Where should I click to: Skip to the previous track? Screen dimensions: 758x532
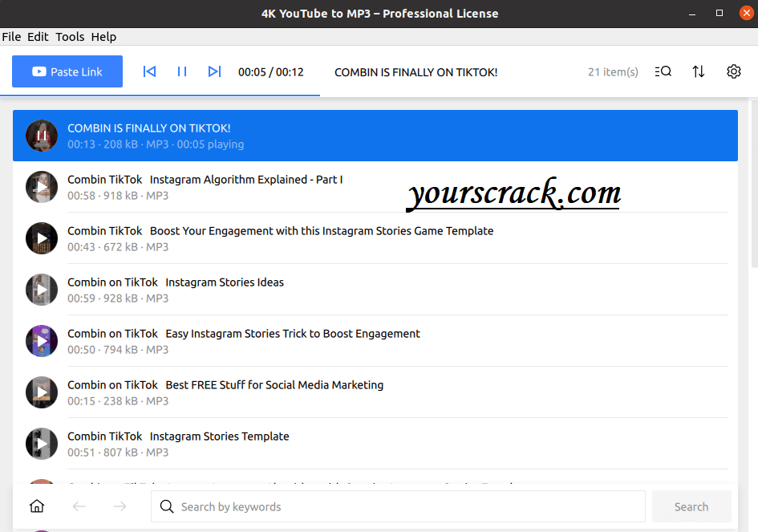tap(149, 71)
